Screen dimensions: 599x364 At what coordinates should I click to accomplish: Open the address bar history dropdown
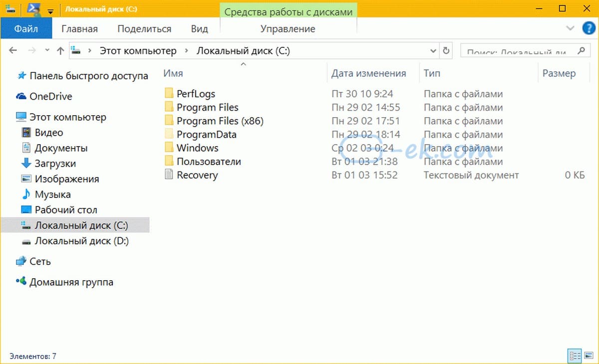point(433,51)
